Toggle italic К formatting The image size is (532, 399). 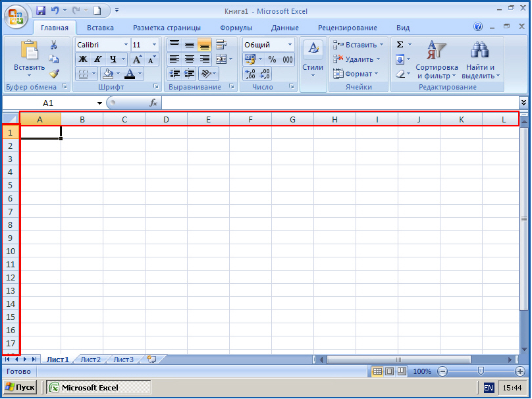click(x=97, y=59)
